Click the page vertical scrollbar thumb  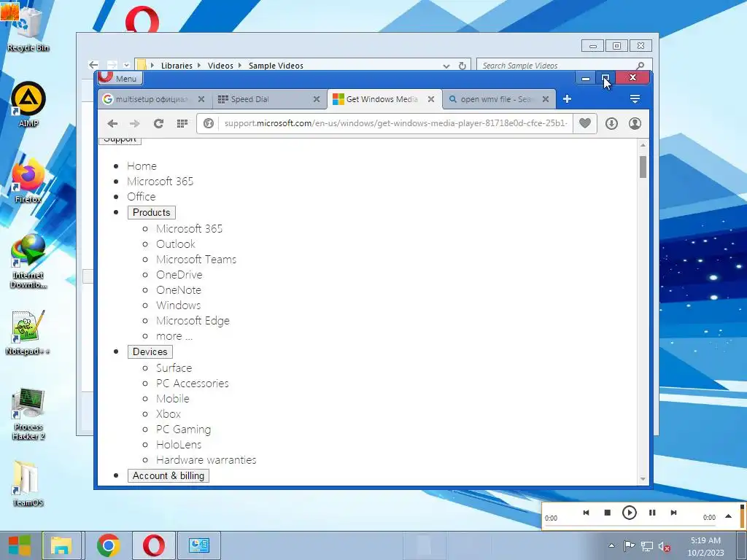643,167
